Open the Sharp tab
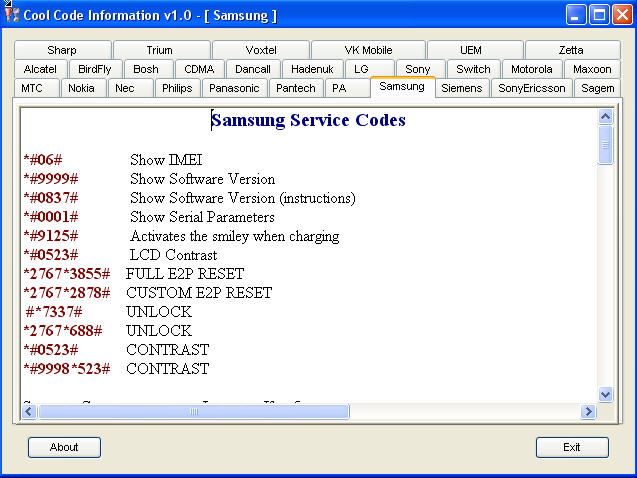 pyautogui.click(x=63, y=50)
